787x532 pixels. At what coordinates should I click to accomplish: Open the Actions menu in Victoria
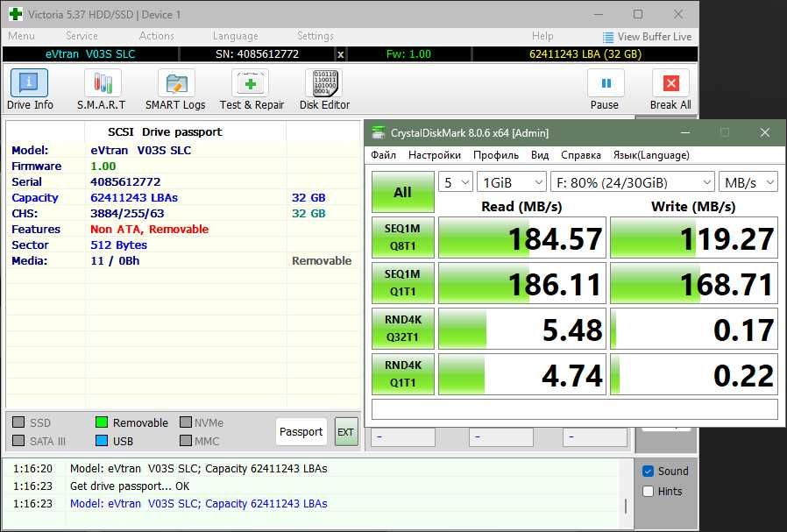[157, 36]
